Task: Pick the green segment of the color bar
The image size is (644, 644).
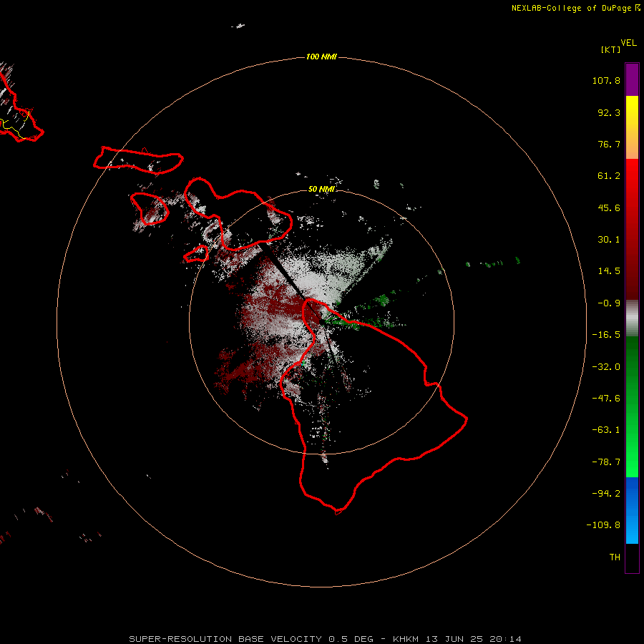Action: point(632,406)
